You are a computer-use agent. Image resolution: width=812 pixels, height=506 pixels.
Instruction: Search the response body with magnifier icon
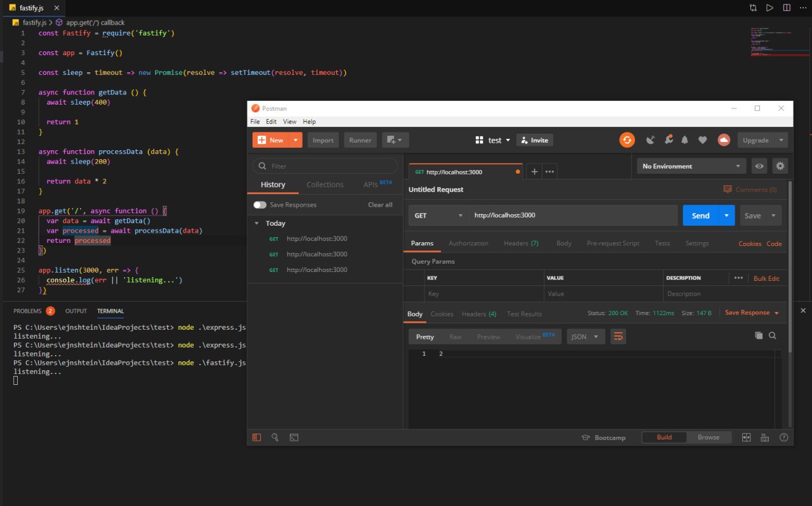[x=772, y=336]
